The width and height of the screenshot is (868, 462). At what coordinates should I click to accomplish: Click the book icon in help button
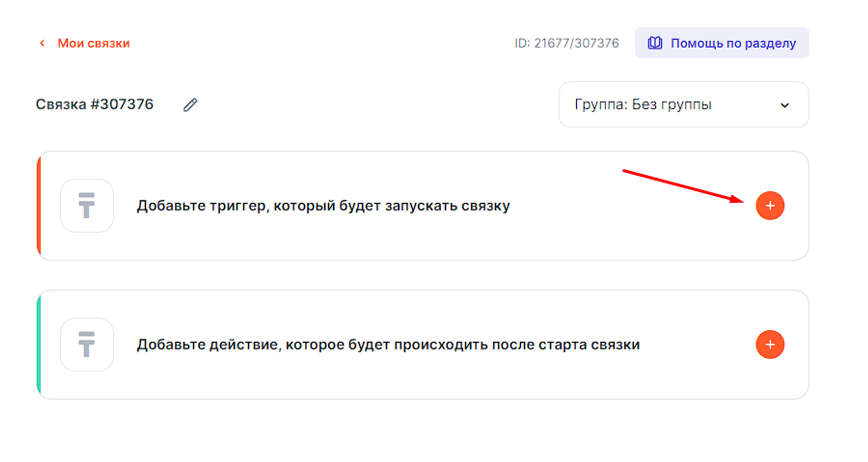click(655, 43)
